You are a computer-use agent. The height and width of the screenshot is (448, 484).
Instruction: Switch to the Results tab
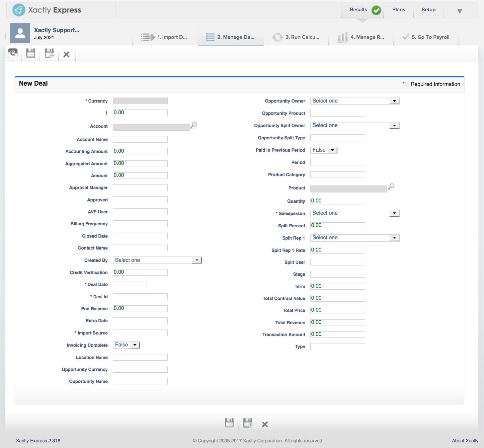[359, 10]
